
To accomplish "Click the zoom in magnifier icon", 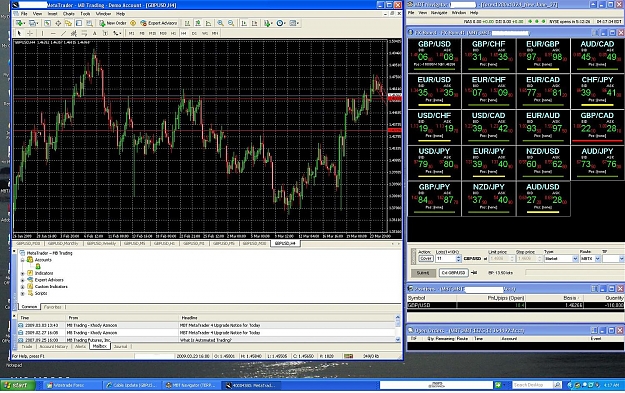I will point(220,23).
